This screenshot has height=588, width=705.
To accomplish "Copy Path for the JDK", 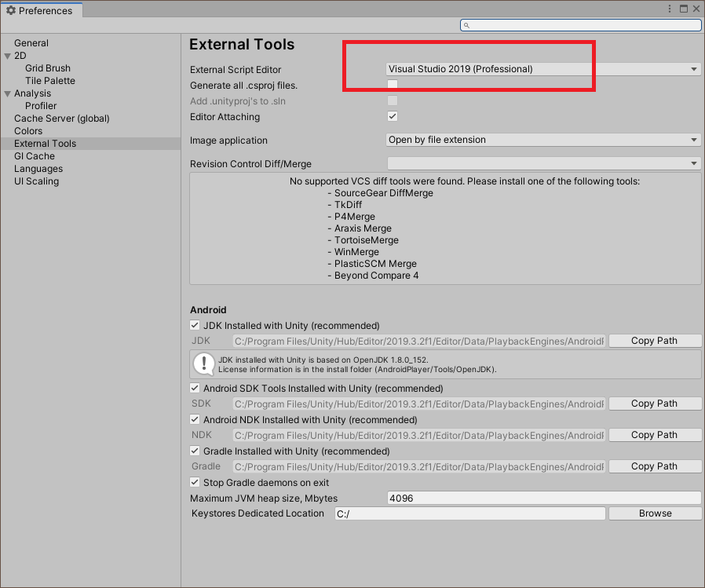I will pyautogui.click(x=655, y=341).
